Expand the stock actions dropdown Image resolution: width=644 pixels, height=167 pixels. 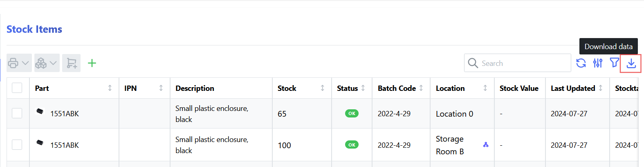tap(47, 63)
